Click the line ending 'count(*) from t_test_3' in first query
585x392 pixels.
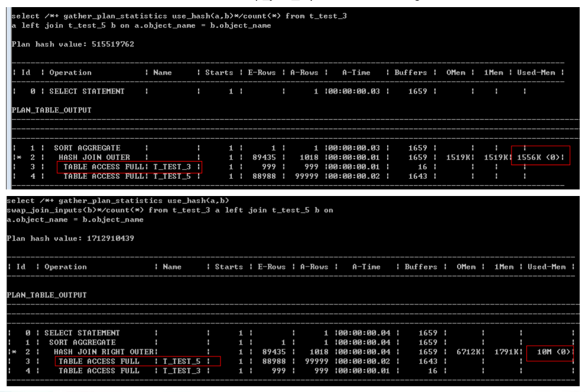pos(179,17)
